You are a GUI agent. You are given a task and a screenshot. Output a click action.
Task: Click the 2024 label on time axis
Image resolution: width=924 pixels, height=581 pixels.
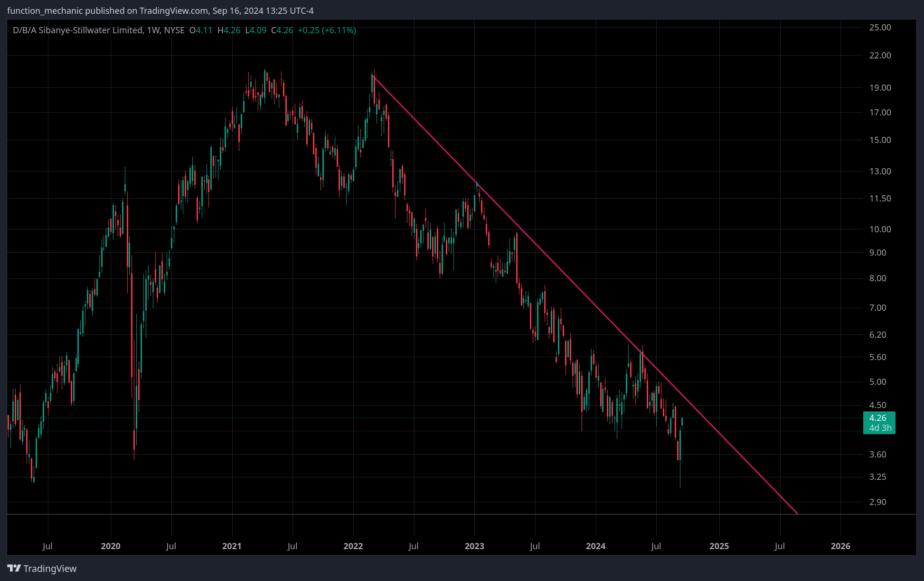pyautogui.click(x=596, y=546)
